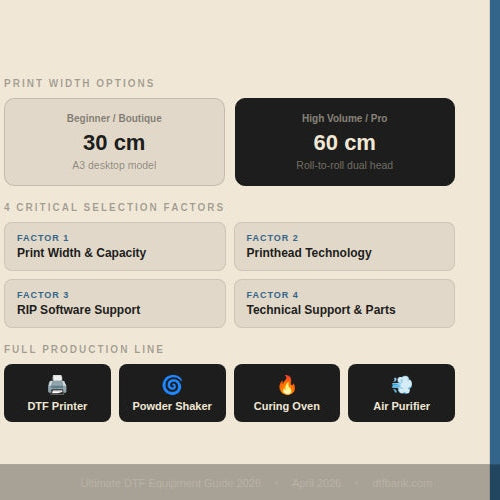
Task: Select the 60 cm High Volume / Pro card
Action: pyautogui.click(x=345, y=142)
